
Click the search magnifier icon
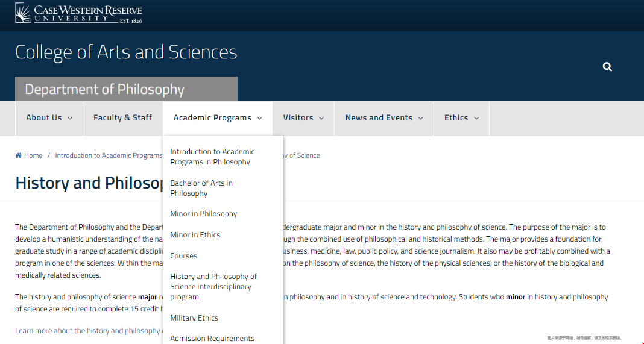click(607, 67)
